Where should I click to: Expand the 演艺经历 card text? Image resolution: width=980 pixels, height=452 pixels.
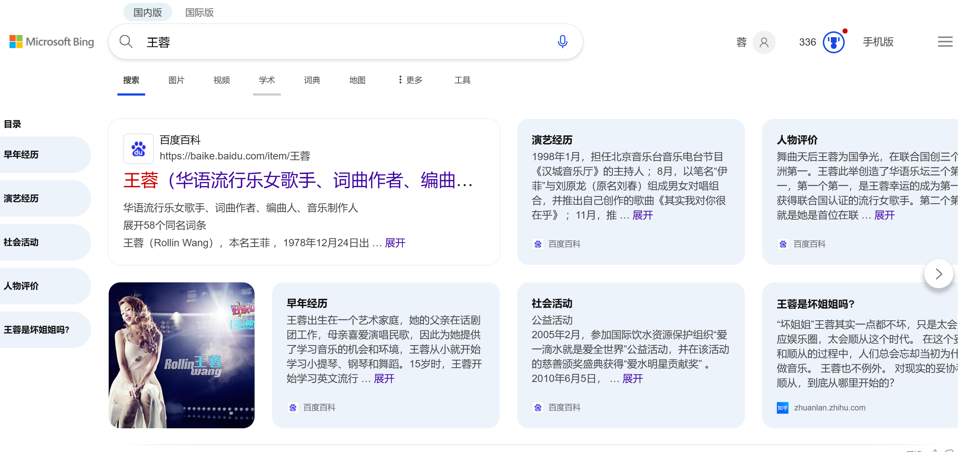point(642,215)
